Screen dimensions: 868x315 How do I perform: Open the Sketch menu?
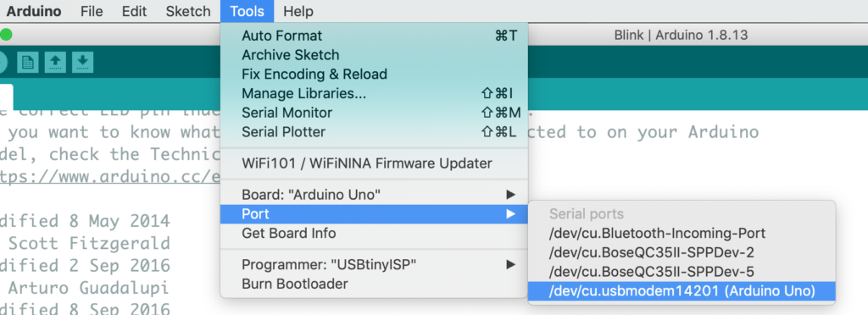(x=188, y=11)
